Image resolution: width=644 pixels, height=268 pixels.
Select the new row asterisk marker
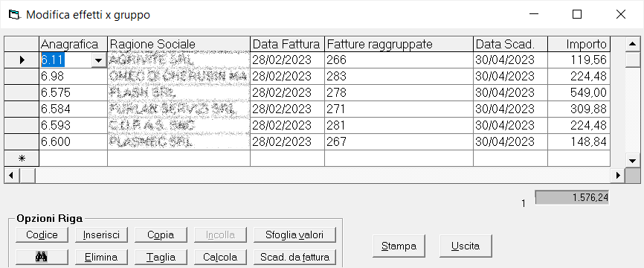pos(22,159)
